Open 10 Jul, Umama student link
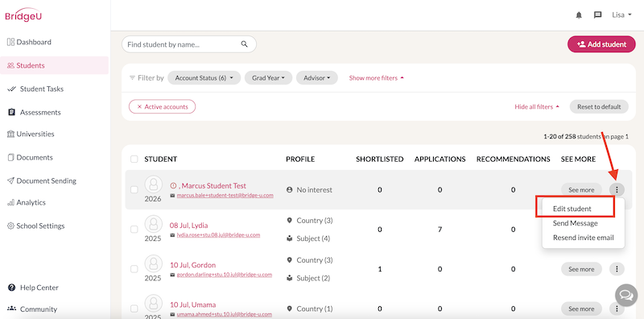644x319 pixels. pos(192,304)
